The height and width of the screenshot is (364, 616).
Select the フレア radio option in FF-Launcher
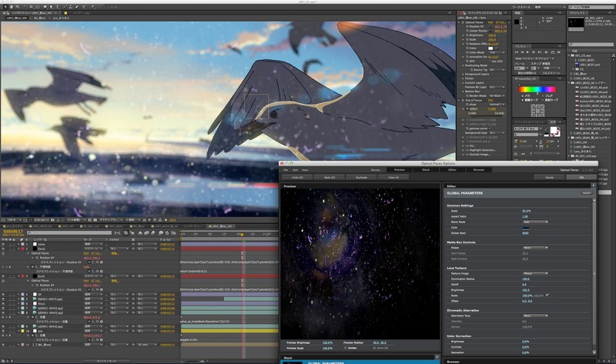pos(543,96)
